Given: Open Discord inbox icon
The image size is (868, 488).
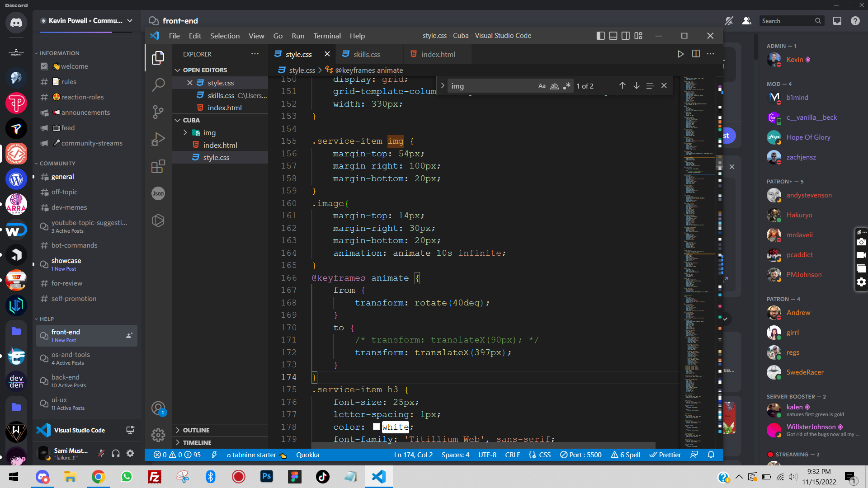Looking at the screenshot, I should [x=837, y=21].
